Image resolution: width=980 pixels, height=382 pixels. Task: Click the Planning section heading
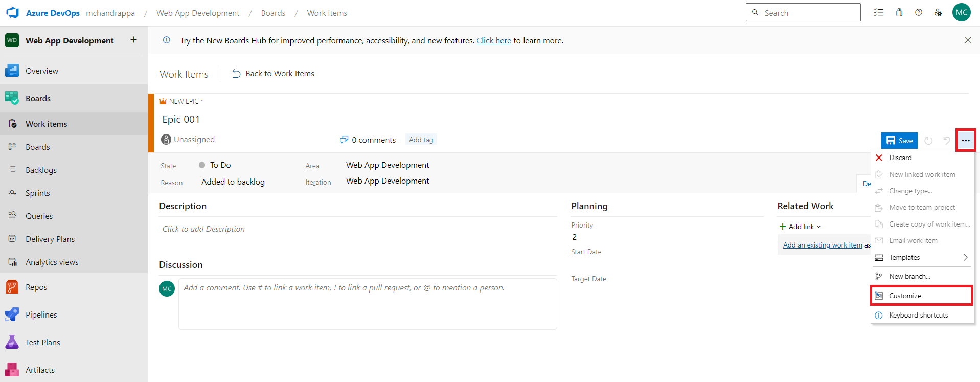[589, 206]
